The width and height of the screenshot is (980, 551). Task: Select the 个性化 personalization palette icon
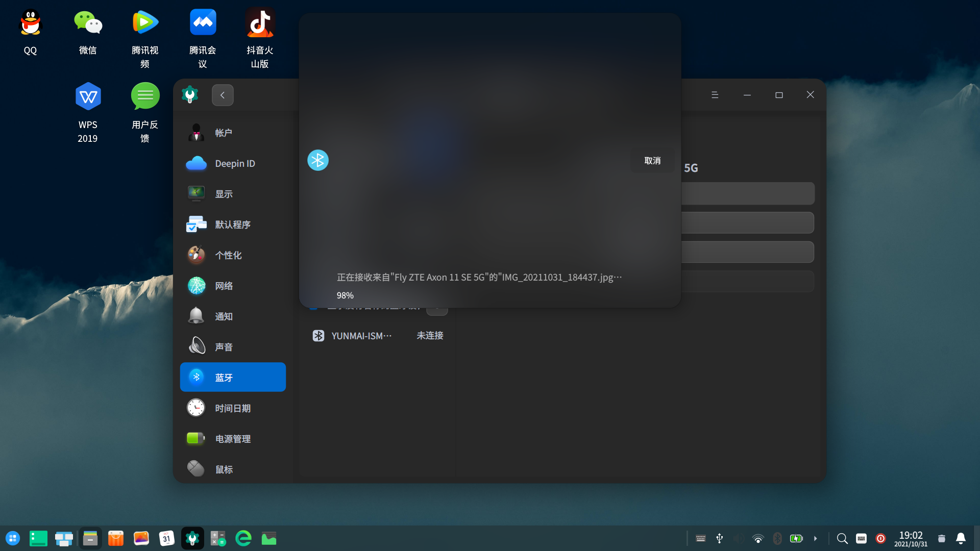(x=196, y=255)
